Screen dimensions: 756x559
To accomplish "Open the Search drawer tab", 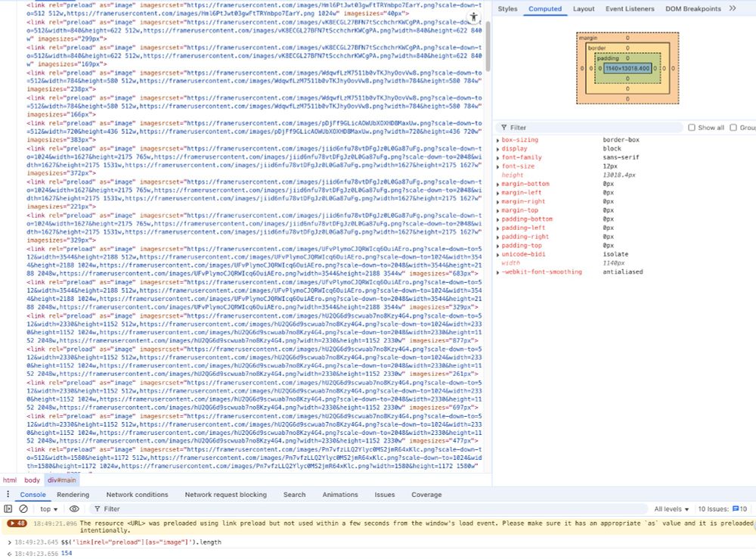I will 294,495.
